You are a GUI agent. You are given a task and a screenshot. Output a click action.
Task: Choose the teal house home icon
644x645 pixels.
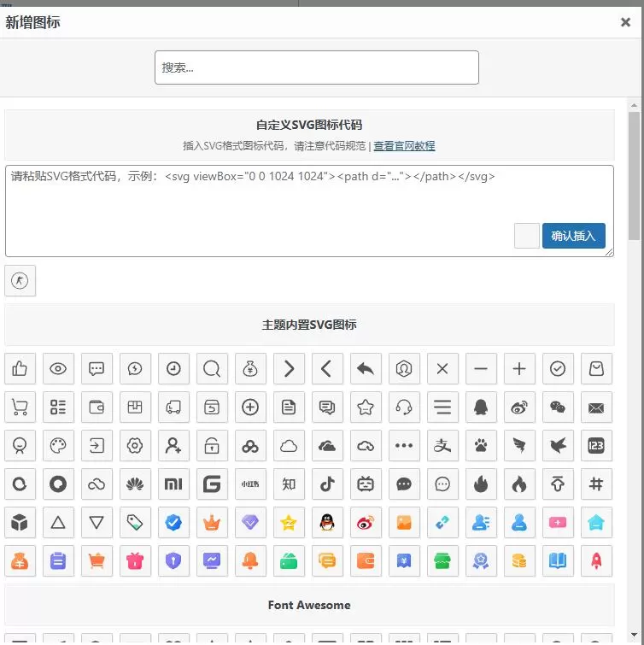tap(596, 523)
